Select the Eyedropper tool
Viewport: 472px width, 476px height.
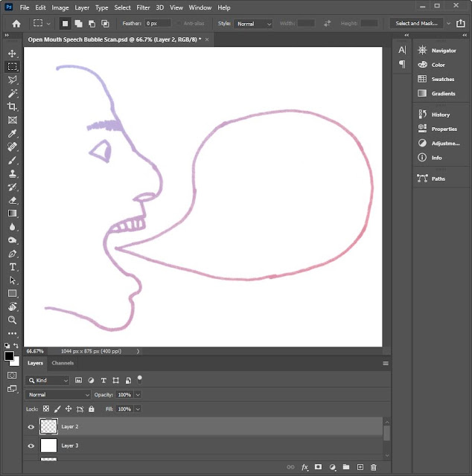[12, 133]
